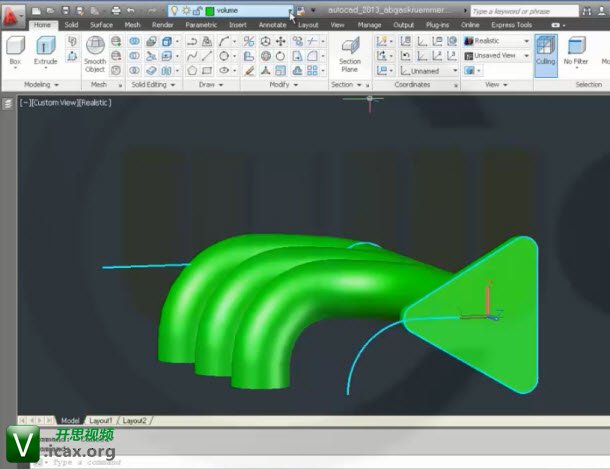
Task: Open the Section Plane tool
Action: pos(350,52)
